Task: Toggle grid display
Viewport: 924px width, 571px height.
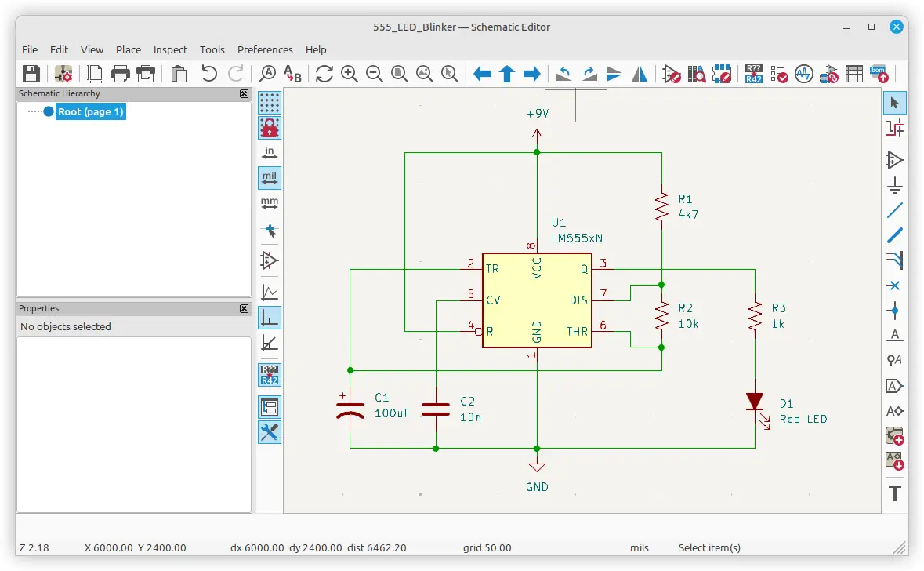Action: (270, 103)
